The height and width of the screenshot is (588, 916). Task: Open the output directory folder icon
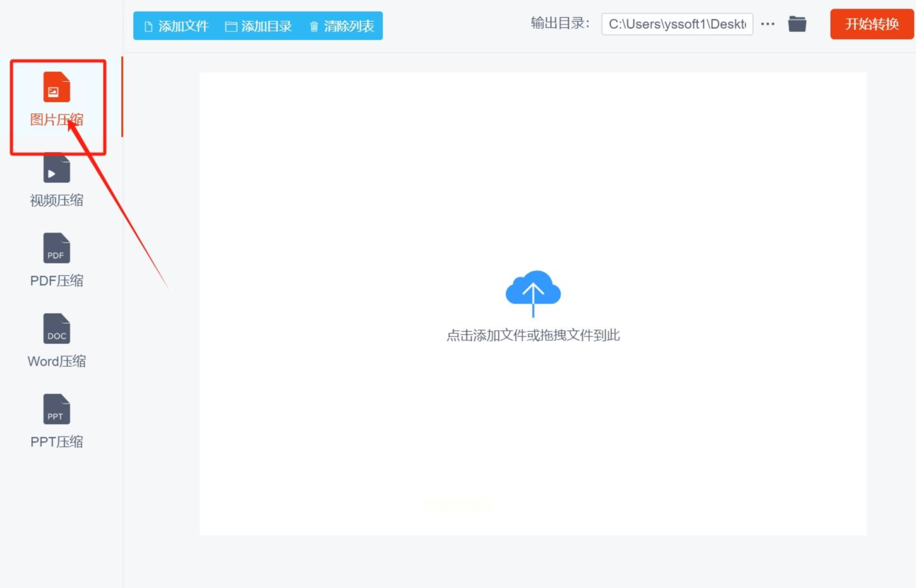(797, 24)
